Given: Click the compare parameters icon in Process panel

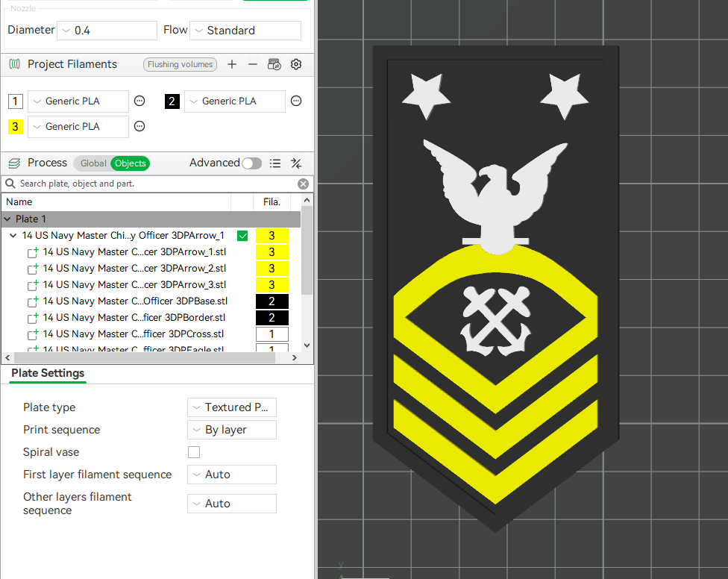Looking at the screenshot, I should coord(296,163).
